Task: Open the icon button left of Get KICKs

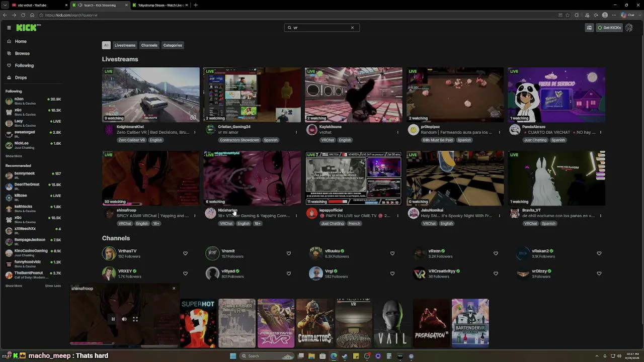Action: (x=589, y=28)
